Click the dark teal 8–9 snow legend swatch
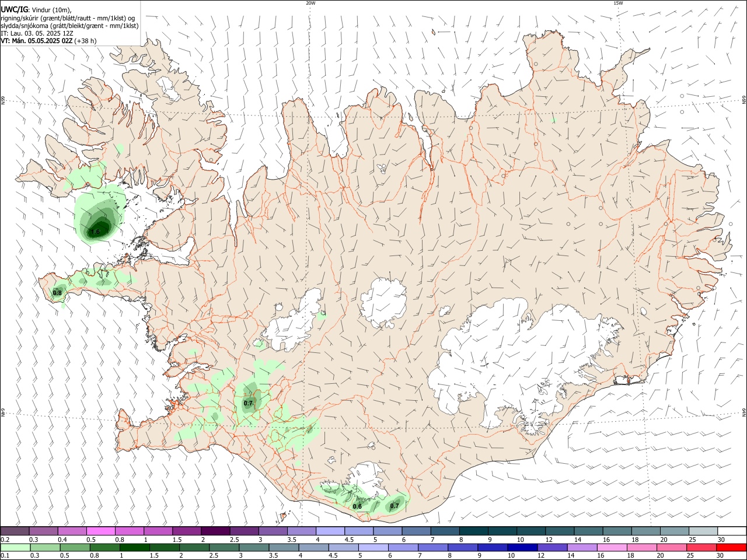This screenshot has width=747, height=560. (x=474, y=531)
